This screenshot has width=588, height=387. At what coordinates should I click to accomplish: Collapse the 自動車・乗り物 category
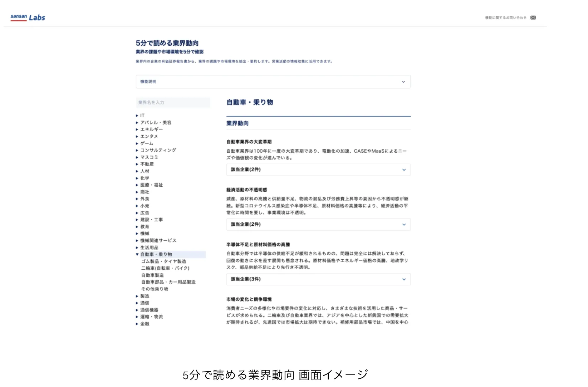[x=171, y=254]
